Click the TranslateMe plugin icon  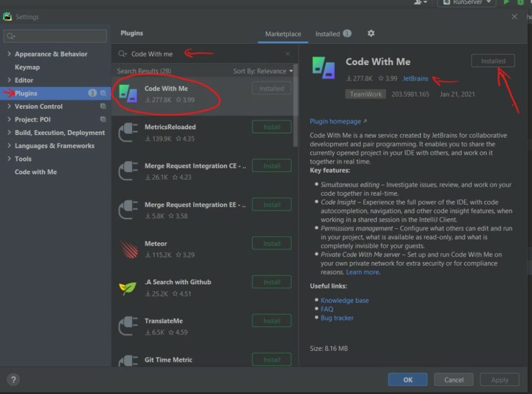coord(128,326)
